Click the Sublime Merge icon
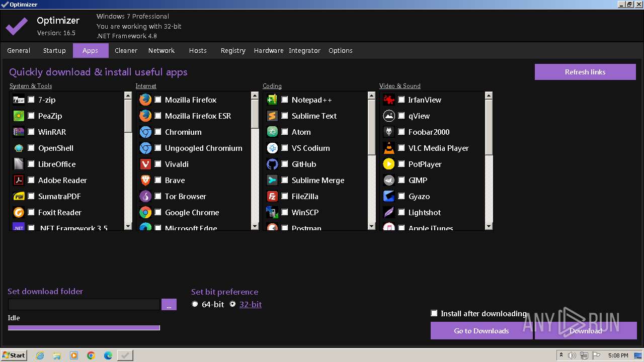 (272, 180)
